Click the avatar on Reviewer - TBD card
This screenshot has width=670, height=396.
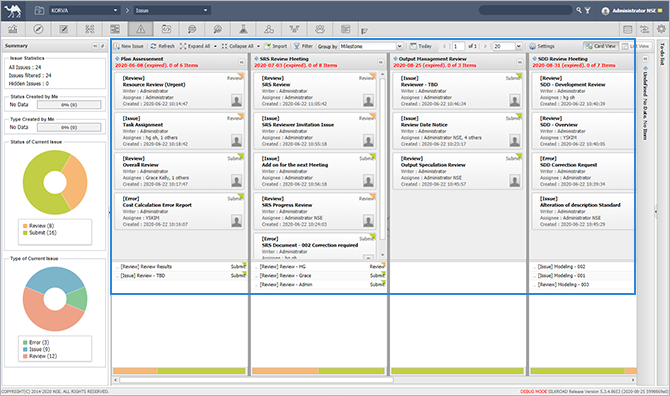(514, 100)
